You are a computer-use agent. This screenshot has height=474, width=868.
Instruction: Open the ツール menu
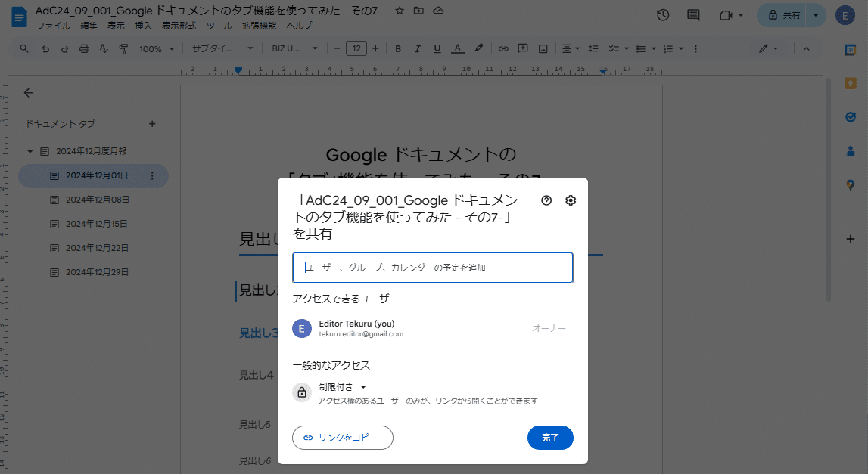tap(219, 26)
